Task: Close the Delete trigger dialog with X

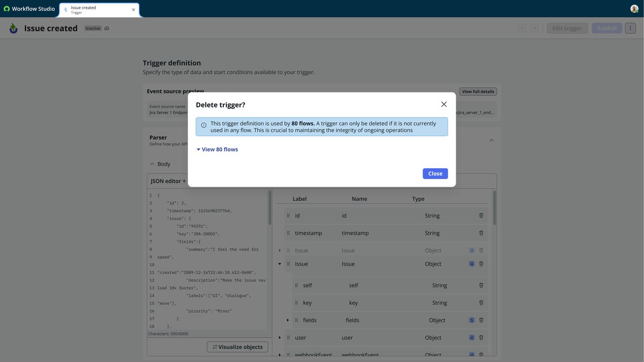Action: tap(444, 104)
